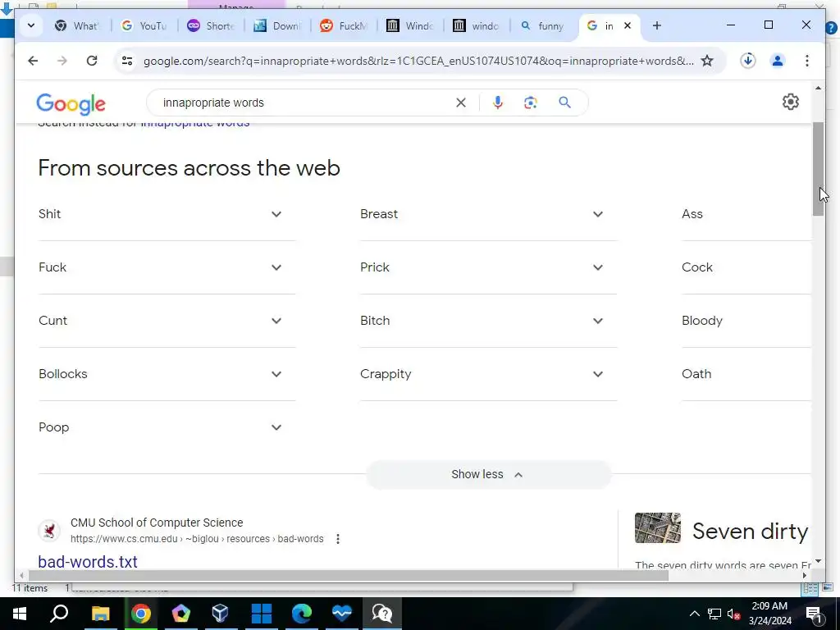Screen dimensions: 840x630
Task: Open Google quick settings gear
Action: [791, 102]
